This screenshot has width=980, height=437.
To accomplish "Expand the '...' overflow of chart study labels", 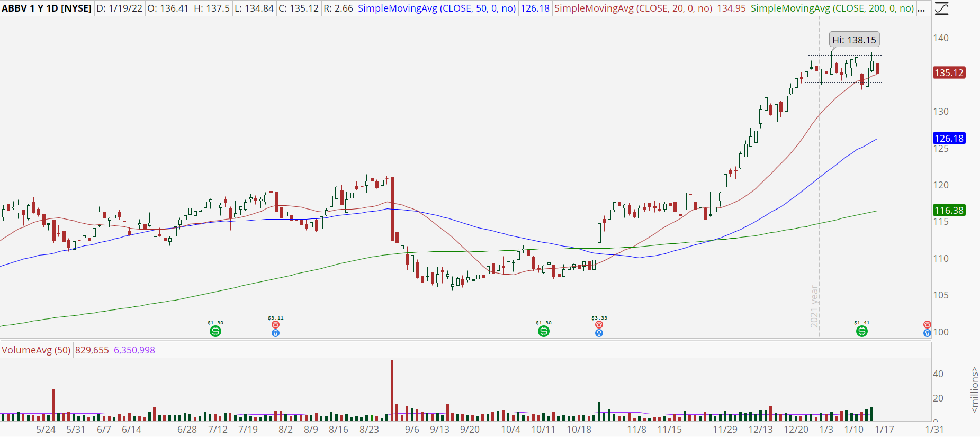I will coord(921,8).
